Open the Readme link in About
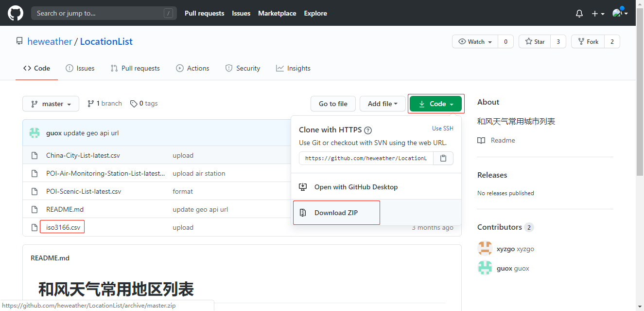The image size is (644, 311). 496,141
